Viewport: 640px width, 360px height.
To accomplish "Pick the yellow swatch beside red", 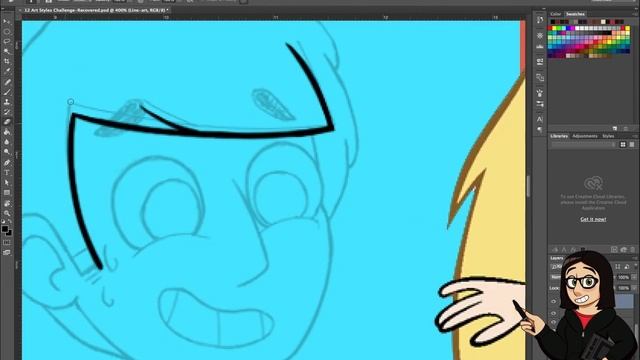I will pos(554,28).
